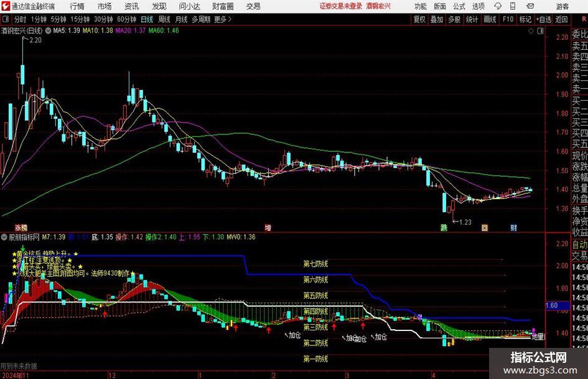
Task: Click the MA5: 1.39 indicator value
Action: [67, 30]
